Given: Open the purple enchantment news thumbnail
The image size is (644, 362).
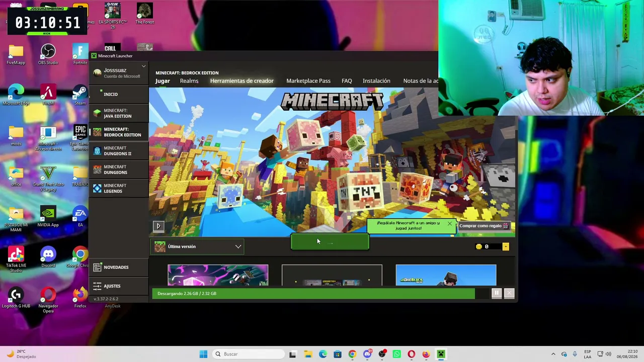Looking at the screenshot, I should coord(218,275).
